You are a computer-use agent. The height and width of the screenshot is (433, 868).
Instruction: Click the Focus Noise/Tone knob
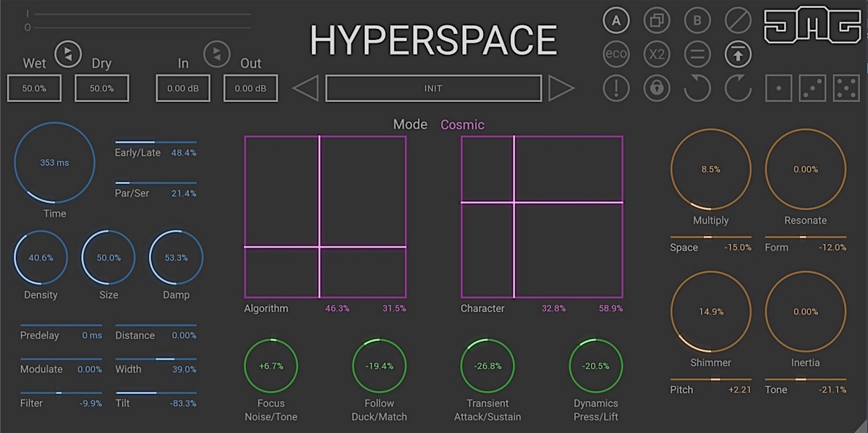271,366
